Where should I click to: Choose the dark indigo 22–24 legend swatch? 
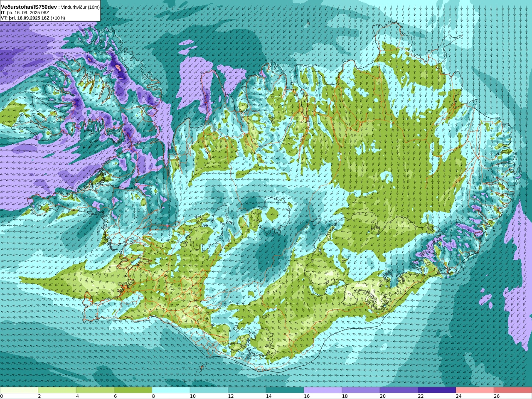coord(437,390)
